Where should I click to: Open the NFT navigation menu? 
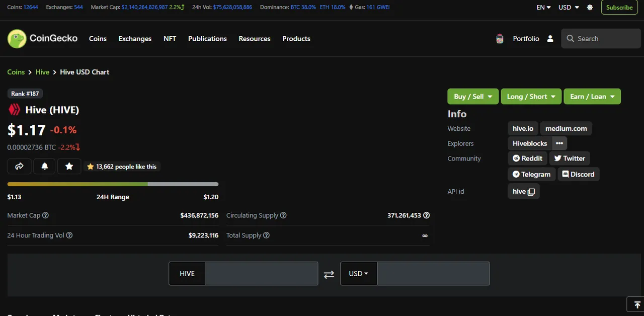[170, 39]
